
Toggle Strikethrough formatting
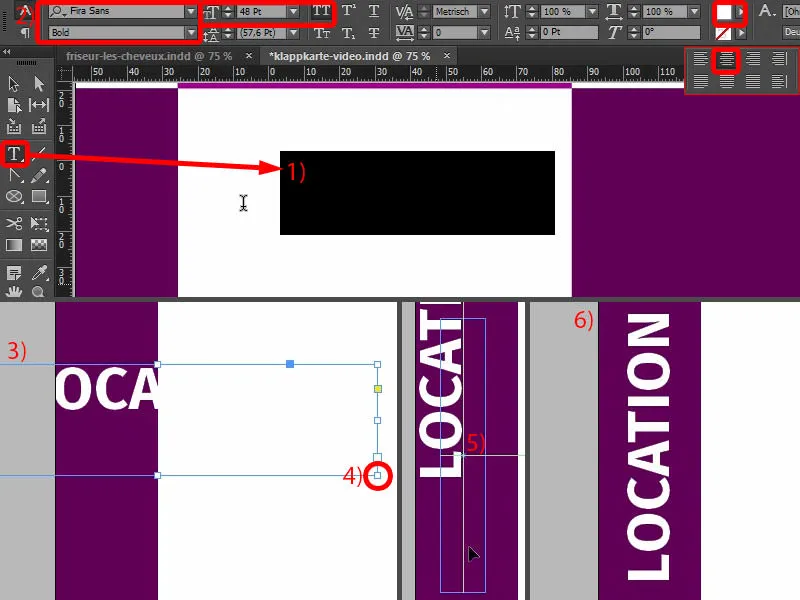point(374,33)
